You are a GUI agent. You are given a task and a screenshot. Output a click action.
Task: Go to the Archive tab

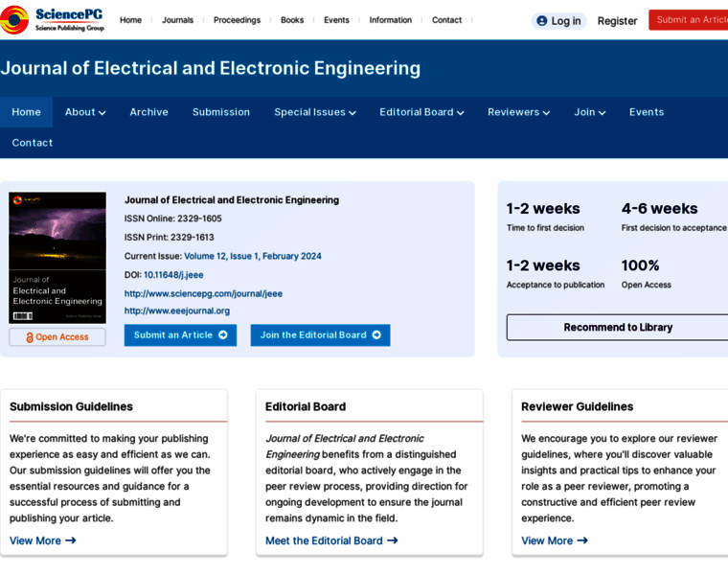click(x=148, y=112)
